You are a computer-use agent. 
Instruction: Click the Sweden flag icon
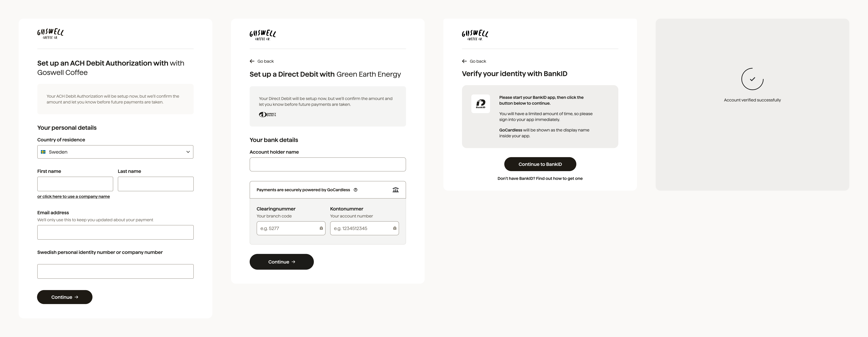(43, 152)
